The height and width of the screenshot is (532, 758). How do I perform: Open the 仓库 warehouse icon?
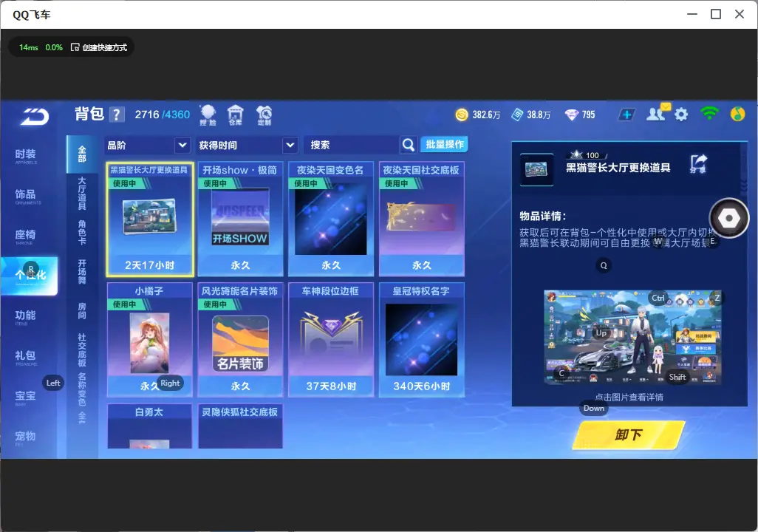[236, 115]
